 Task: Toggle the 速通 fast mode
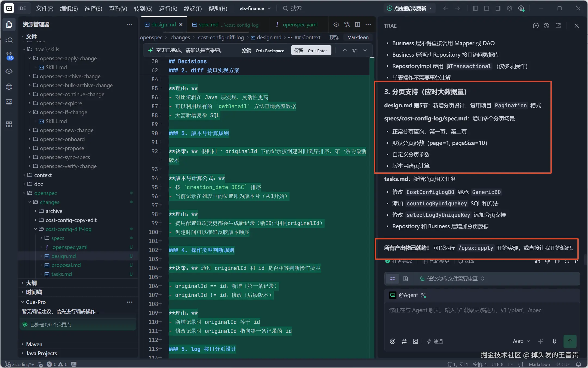click(x=435, y=341)
